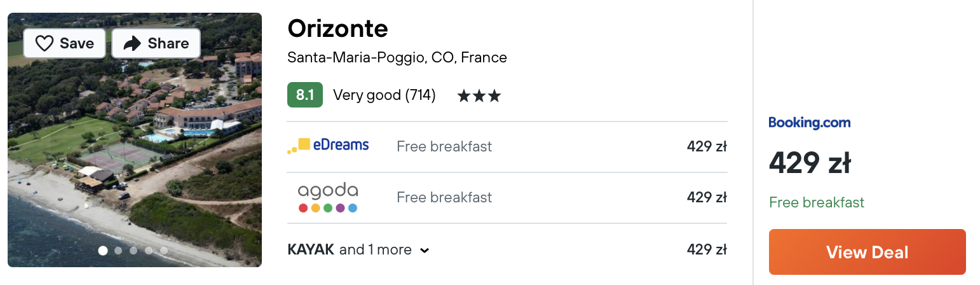This screenshot has height=285, width=980.
Task: Open the eDreams logo offer
Action: tap(328, 146)
